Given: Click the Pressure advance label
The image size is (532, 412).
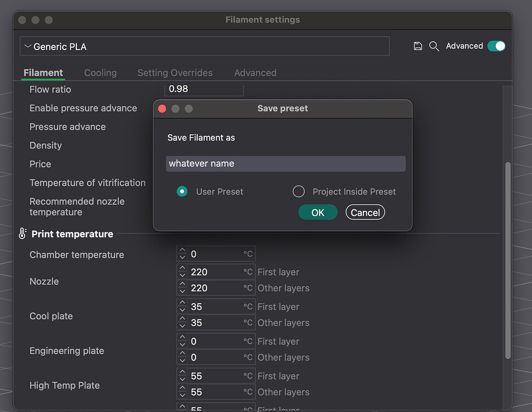Looking at the screenshot, I should [x=68, y=126].
